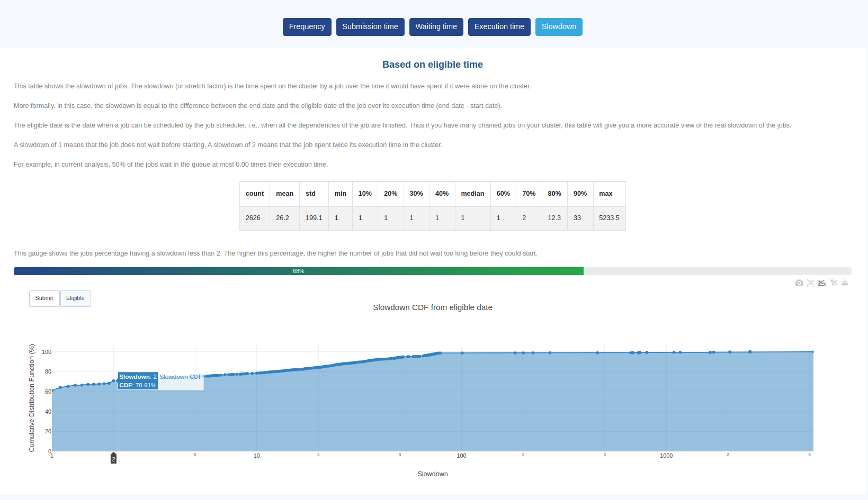The width and height of the screenshot is (868, 500).
Task: Click the camera snapshot icon above chart
Action: [x=799, y=283]
